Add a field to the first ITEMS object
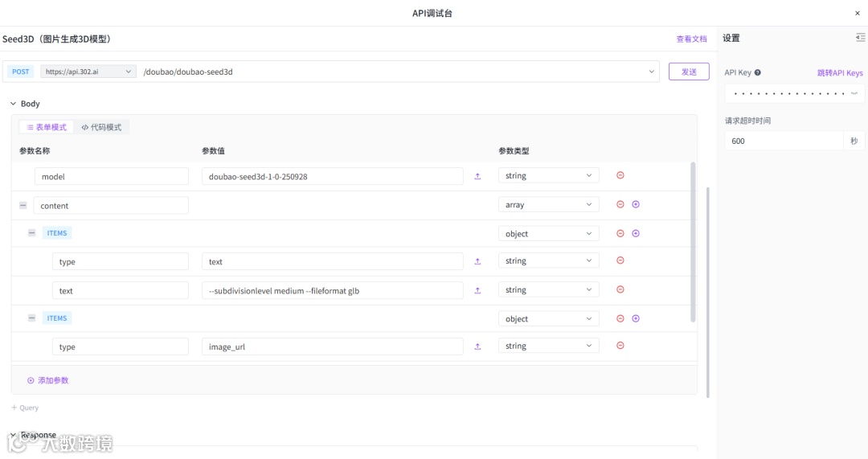868x459 pixels. coord(636,233)
